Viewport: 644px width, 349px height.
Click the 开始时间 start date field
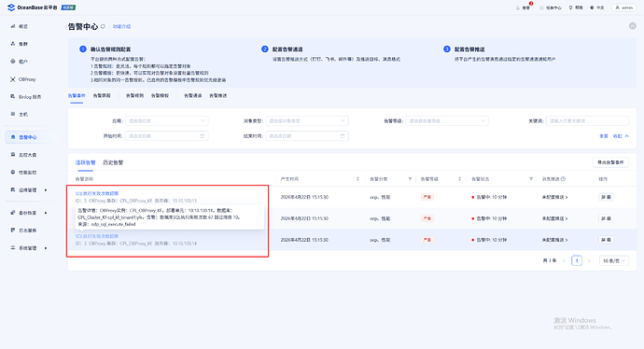(x=167, y=136)
